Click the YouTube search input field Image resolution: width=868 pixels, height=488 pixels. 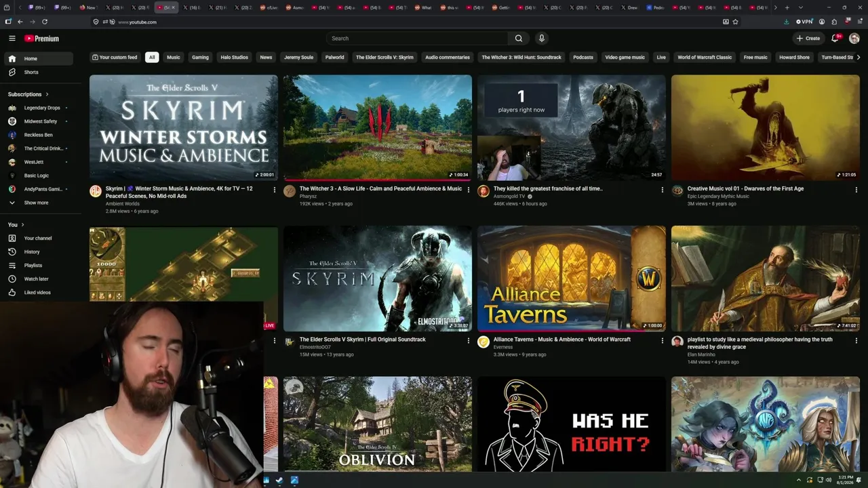click(417, 39)
